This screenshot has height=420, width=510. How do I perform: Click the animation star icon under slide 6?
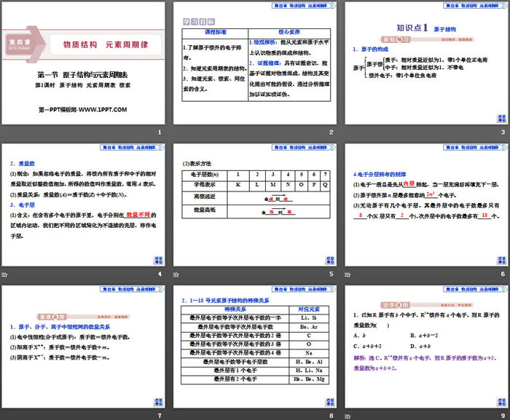coord(348,274)
